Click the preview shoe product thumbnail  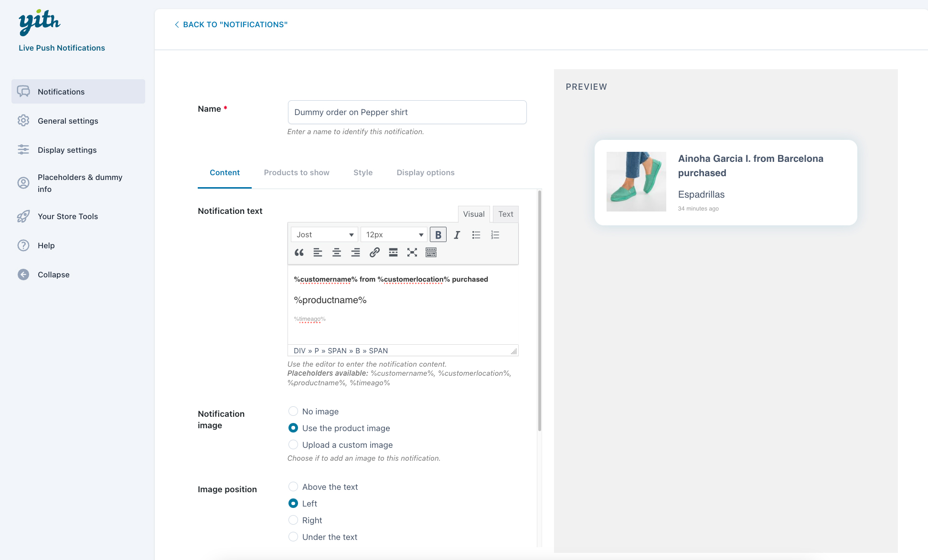point(636,181)
